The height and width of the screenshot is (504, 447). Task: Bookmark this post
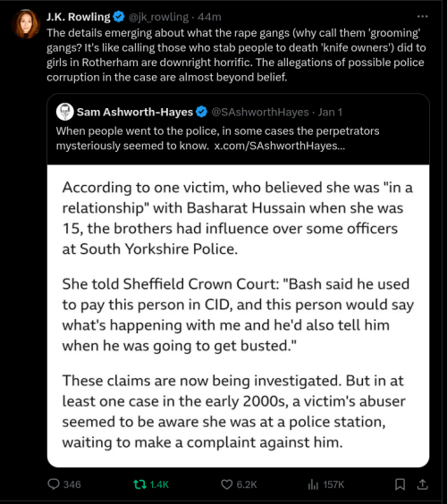point(400,484)
